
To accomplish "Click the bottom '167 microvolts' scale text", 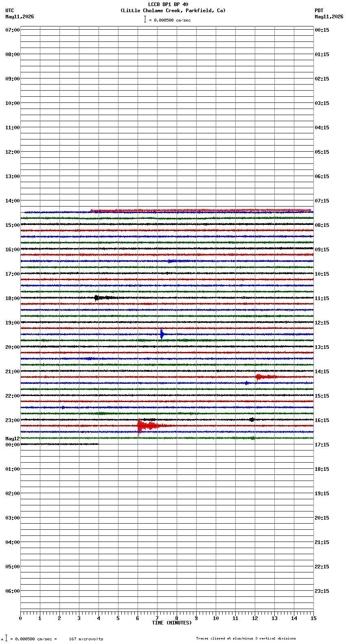I will point(86,639).
